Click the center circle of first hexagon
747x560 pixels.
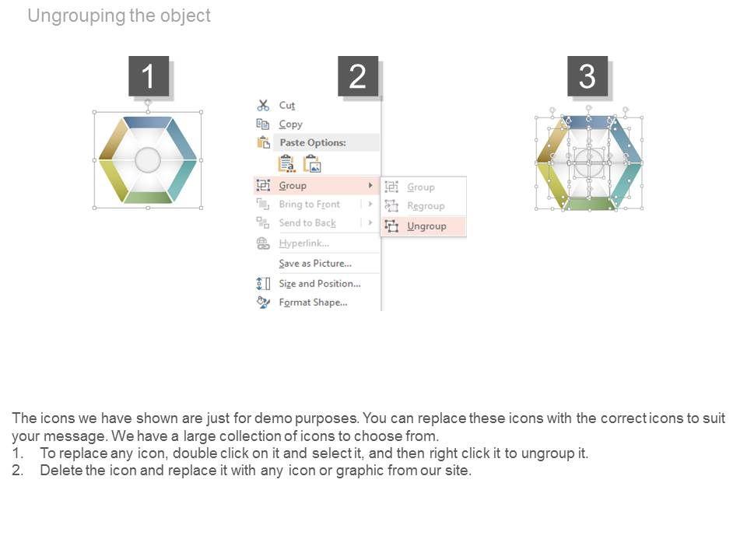pos(148,160)
